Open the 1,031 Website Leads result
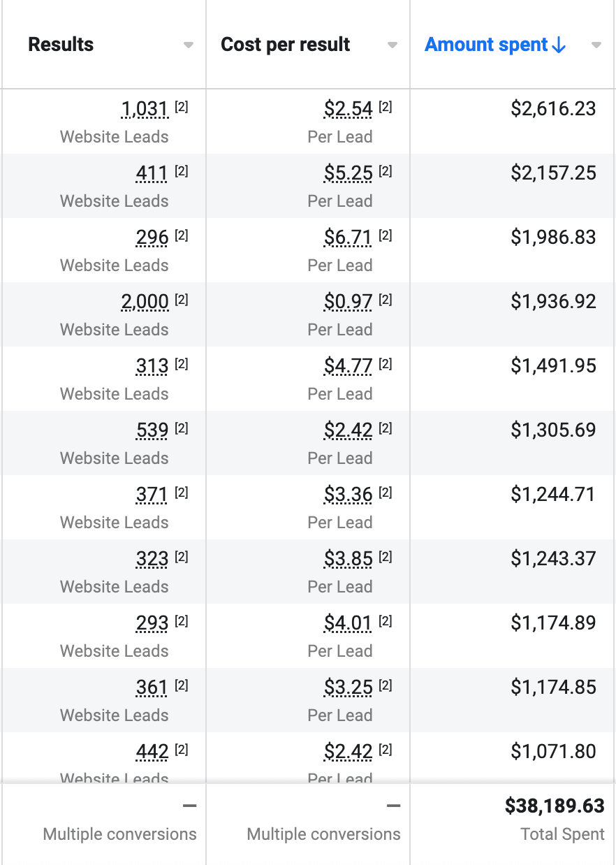This screenshot has height=865, width=616. [145, 109]
